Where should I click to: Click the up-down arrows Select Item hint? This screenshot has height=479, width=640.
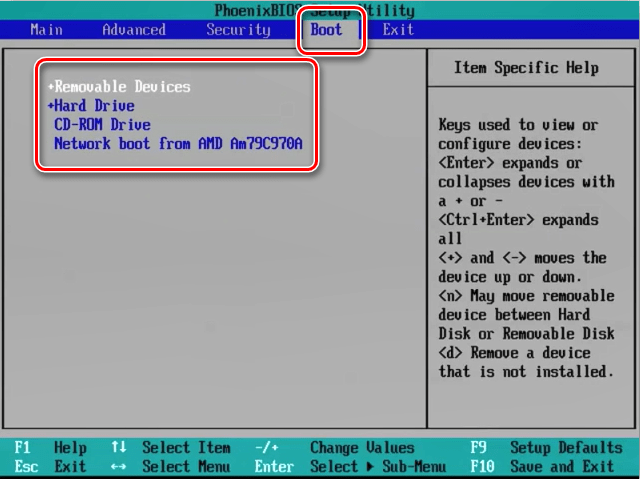click(171, 448)
